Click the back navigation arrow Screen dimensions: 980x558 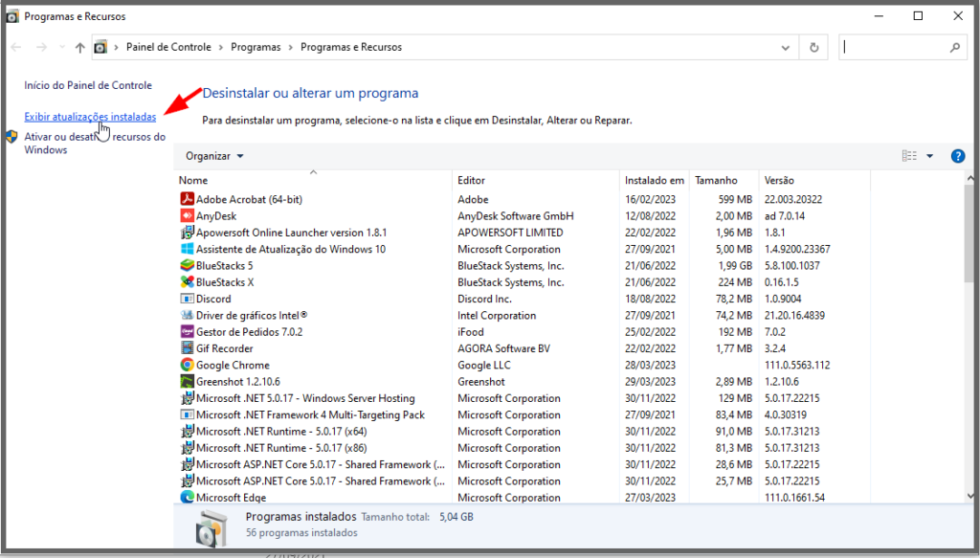tap(16, 48)
